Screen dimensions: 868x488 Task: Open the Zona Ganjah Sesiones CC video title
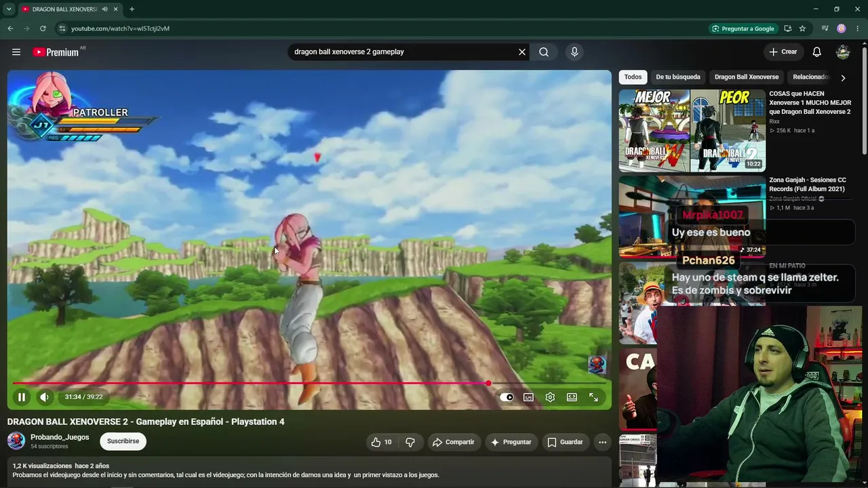click(x=808, y=184)
